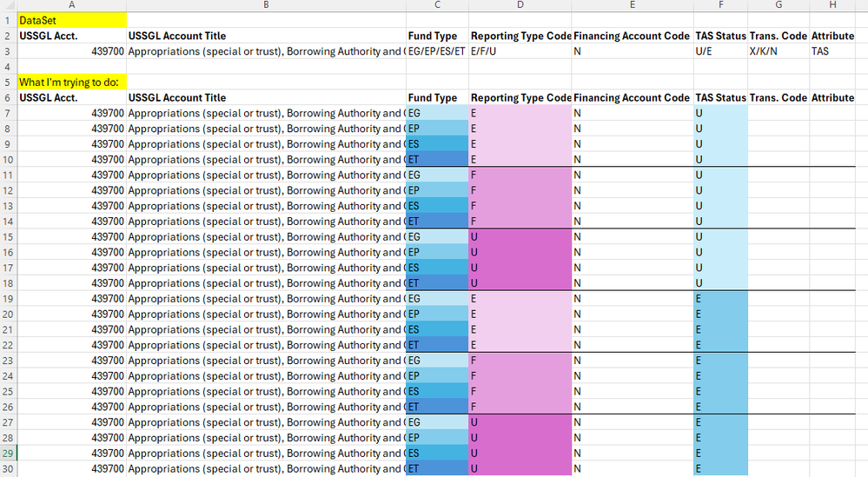The image size is (868, 477).
Task: Select cell containing X/K/N
Action: [x=779, y=51]
